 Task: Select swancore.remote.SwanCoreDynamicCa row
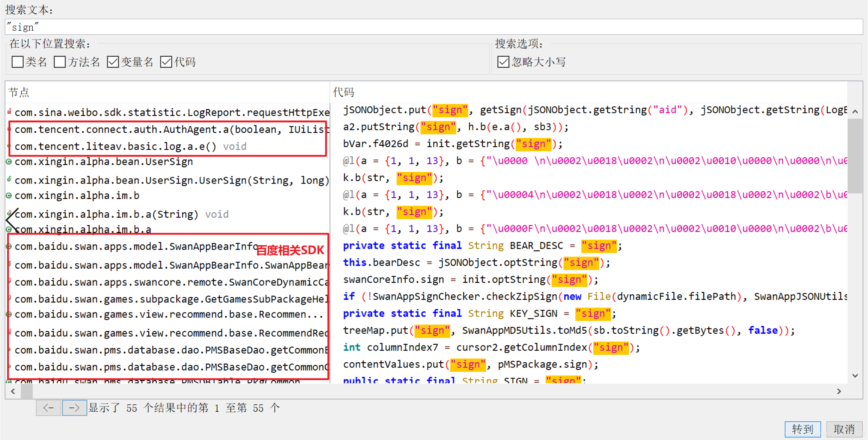167,282
